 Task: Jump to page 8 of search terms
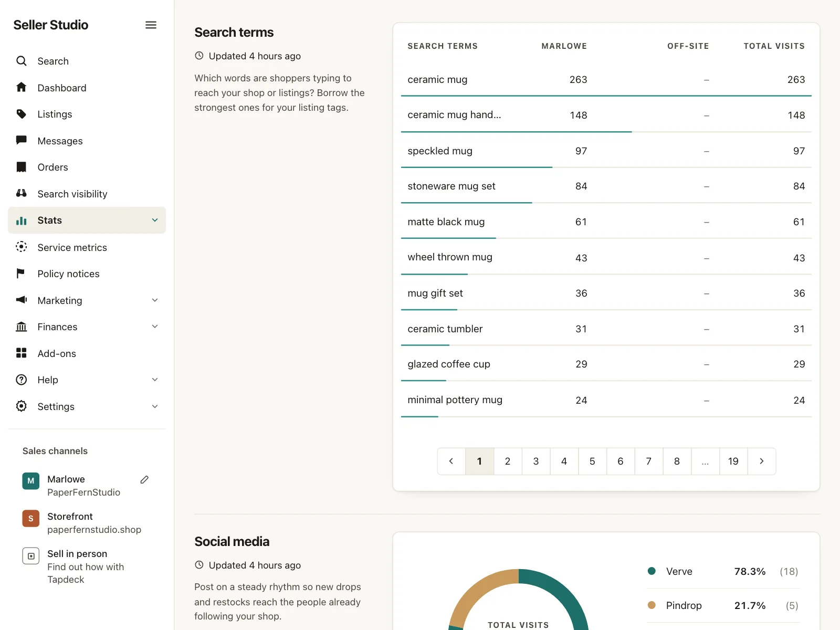[x=677, y=461]
